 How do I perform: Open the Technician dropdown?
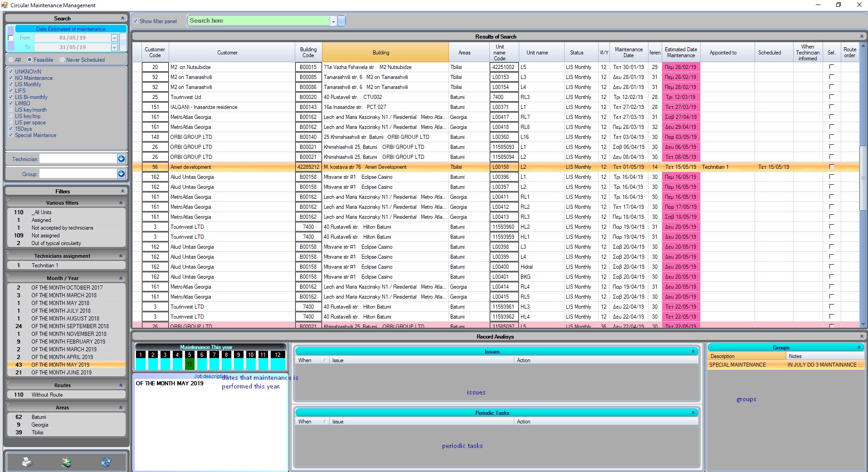121,159
